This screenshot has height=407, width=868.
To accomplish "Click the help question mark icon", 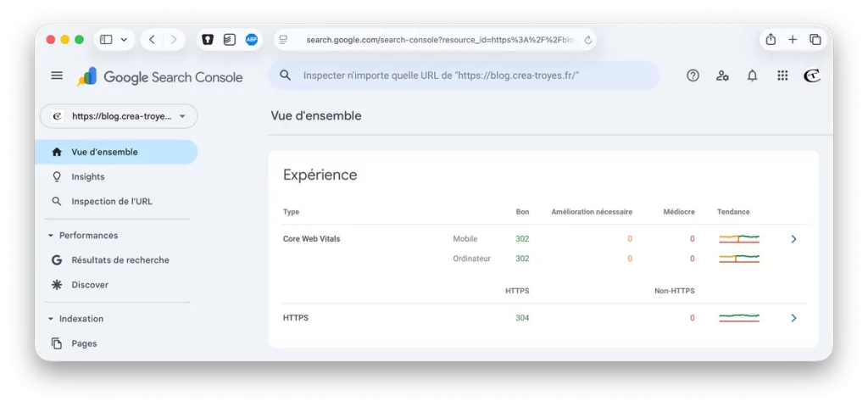I will [693, 75].
